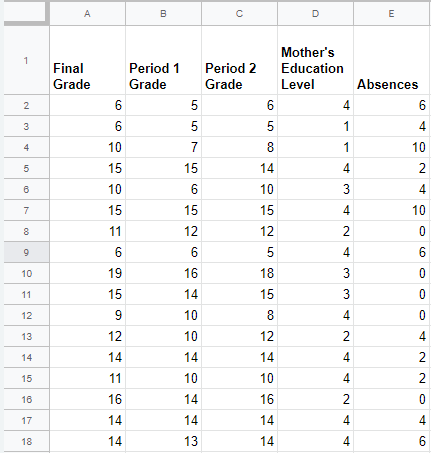Select row 13 header
This screenshot has height=453, width=431.
click(x=26, y=336)
